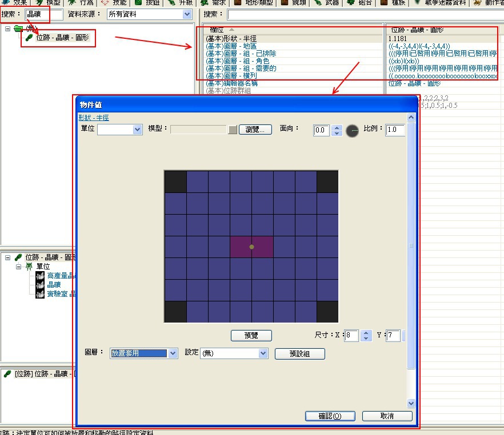The width and height of the screenshot is (504, 435).
Task: Click the left 搜索 field containing 晶礦
Action: point(43,14)
